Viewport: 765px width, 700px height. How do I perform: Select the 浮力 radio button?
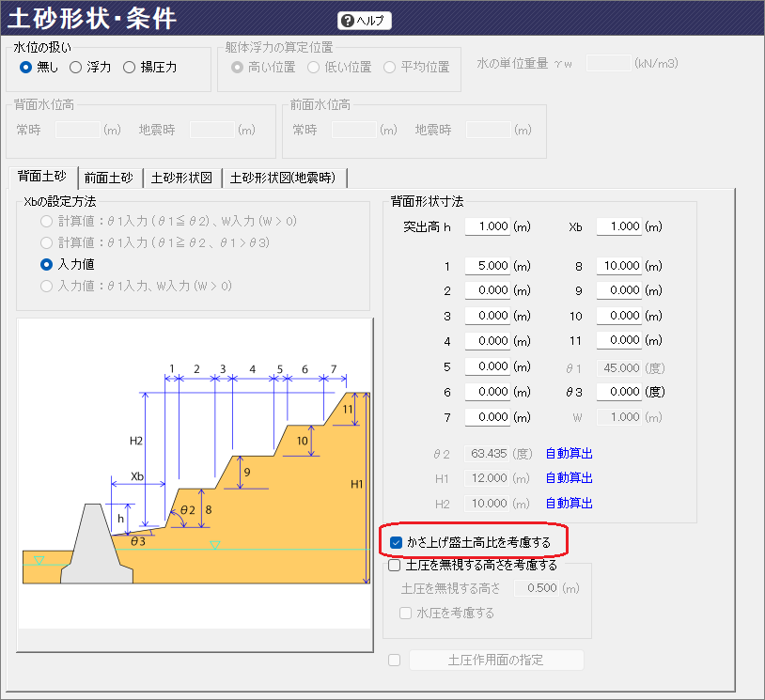76,67
